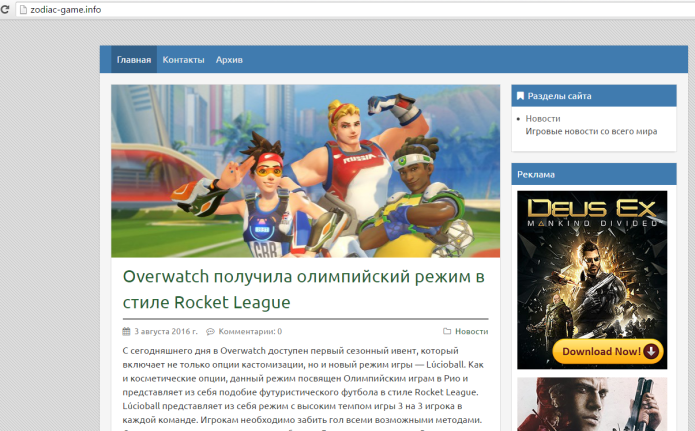Image resolution: width=695 pixels, height=431 pixels.
Task: Click the Игровые новости со всего мира text
Action: point(591,131)
